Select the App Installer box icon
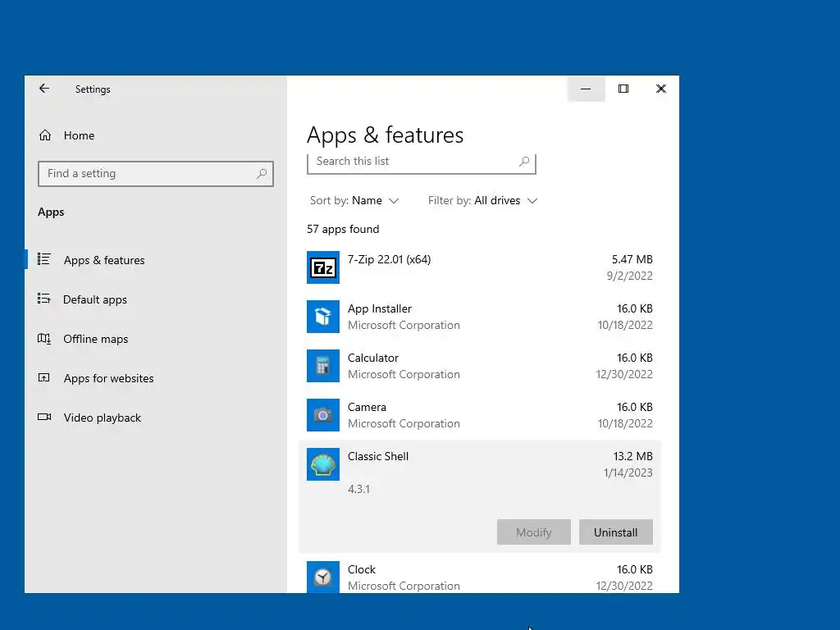 pos(323,317)
